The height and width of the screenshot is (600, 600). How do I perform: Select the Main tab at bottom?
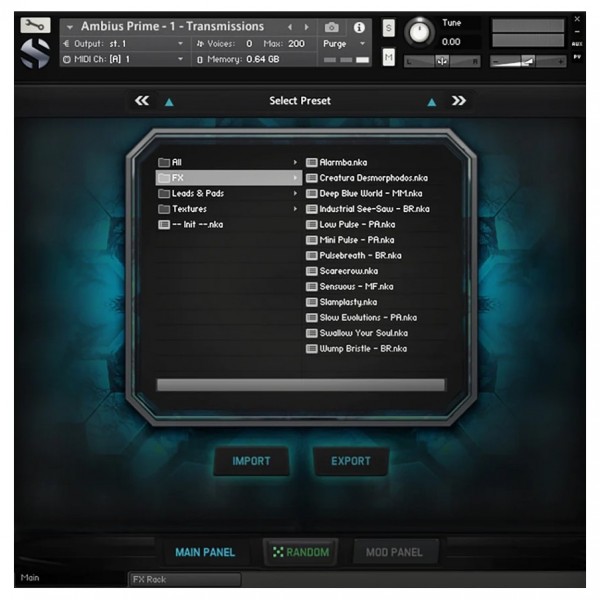coord(30,577)
